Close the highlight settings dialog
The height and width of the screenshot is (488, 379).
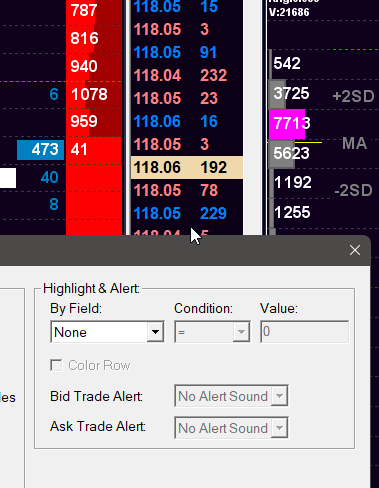click(x=355, y=250)
